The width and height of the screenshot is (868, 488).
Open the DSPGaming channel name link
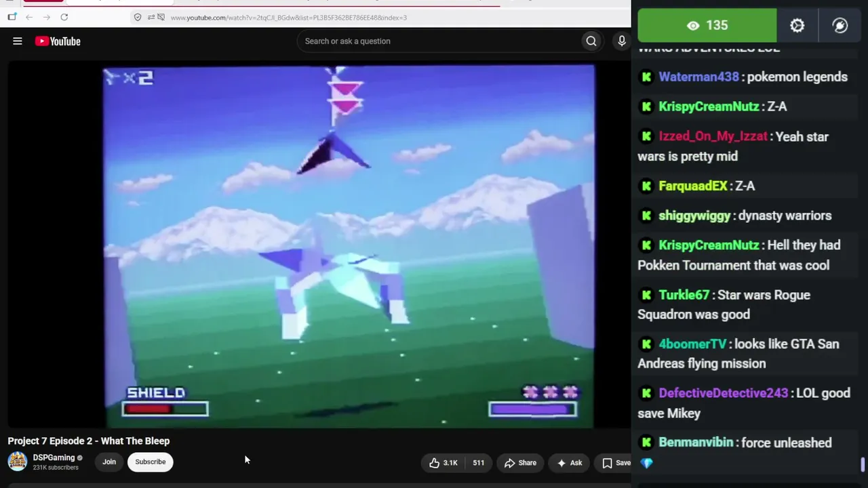54,457
